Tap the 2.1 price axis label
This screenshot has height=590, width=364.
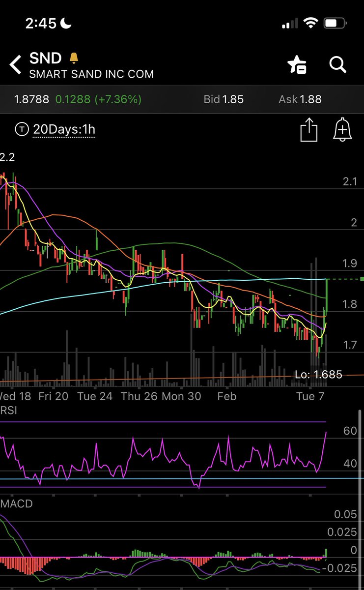[350, 182]
